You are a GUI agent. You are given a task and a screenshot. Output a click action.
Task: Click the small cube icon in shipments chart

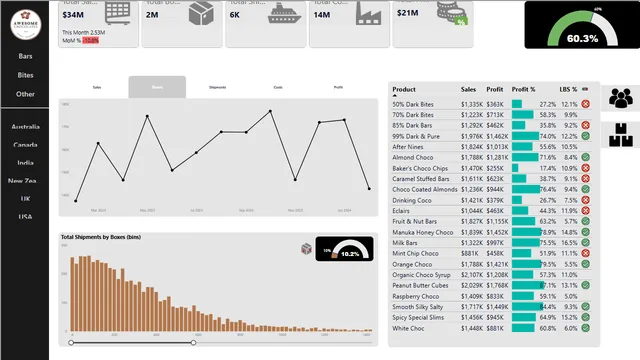[x=306, y=248]
